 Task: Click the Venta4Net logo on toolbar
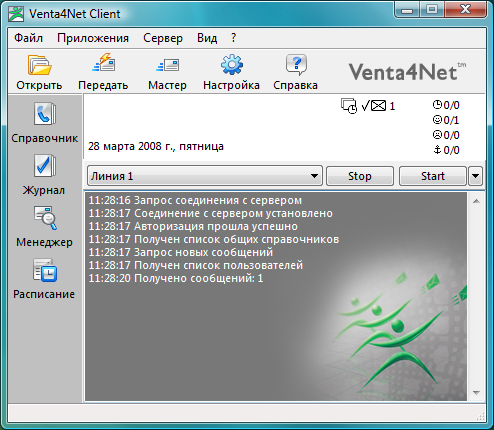point(407,71)
